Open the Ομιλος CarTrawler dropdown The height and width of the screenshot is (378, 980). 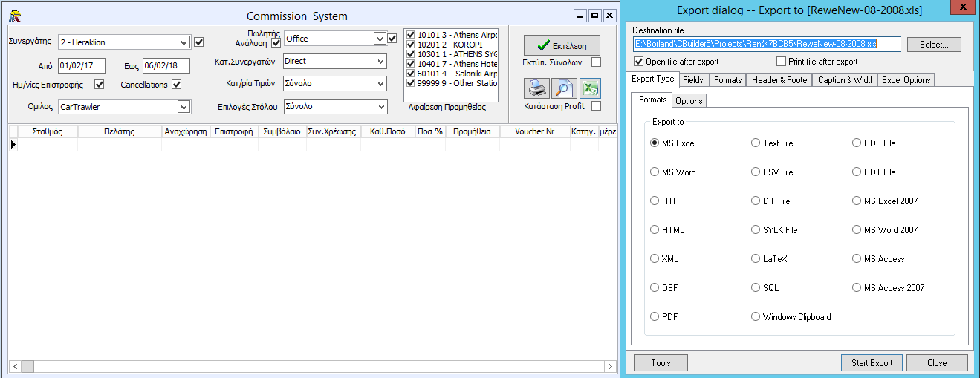click(184, 107)
